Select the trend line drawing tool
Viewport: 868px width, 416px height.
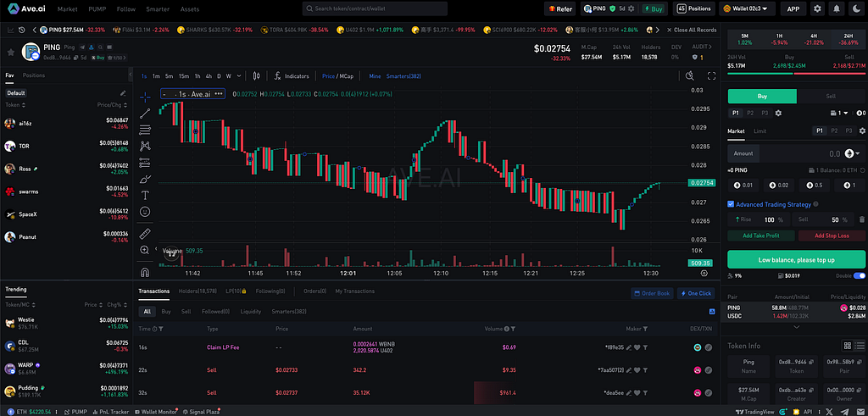[145, 114]
